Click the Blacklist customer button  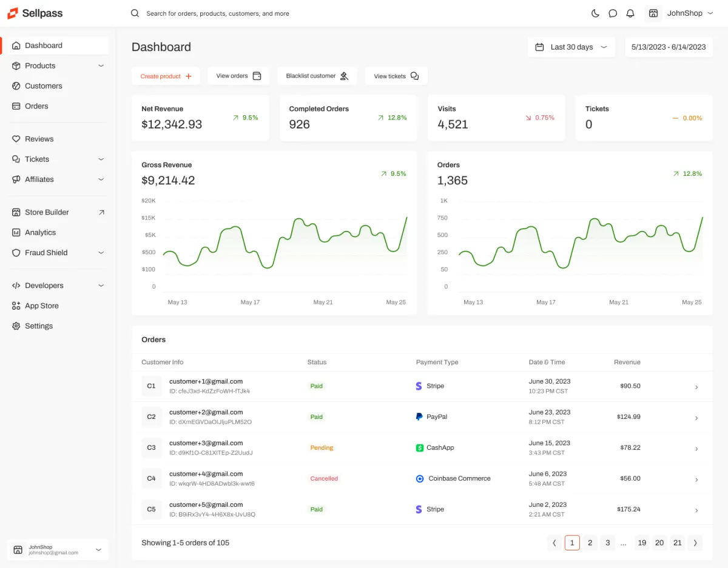(317, 76)
